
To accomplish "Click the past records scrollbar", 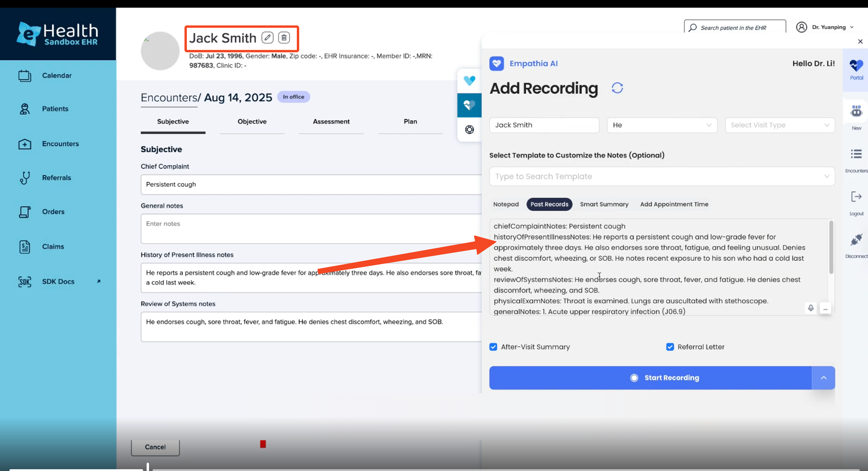I will pyautogui.click(x=831, y=247).
